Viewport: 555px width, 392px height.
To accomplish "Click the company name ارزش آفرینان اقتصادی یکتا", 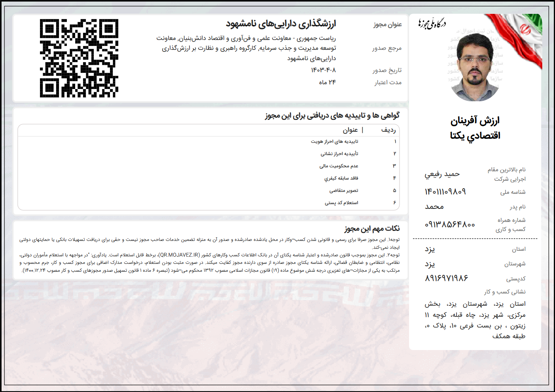I will click(x=475, y=128).
